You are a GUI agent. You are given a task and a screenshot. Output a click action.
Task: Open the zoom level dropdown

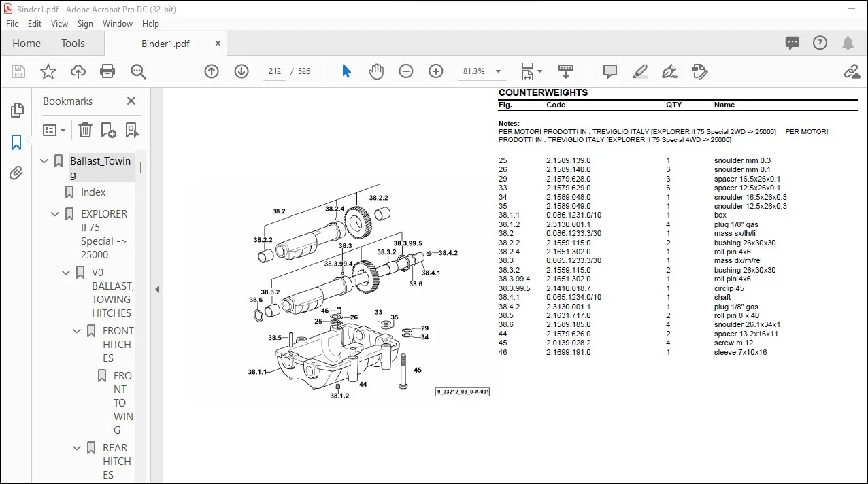point(498,71)
